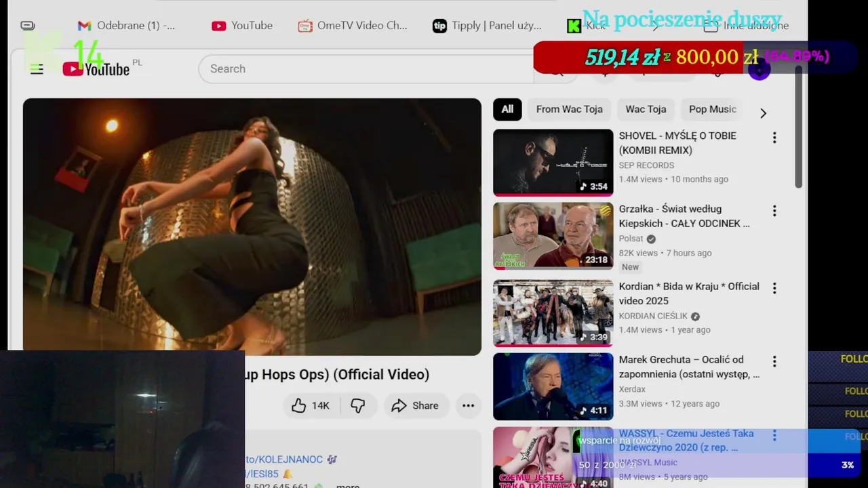The width and height of the screenshot is (868, 488).
Task: Open more actions ellipsis below video
Action: click(x=468, y=405)
